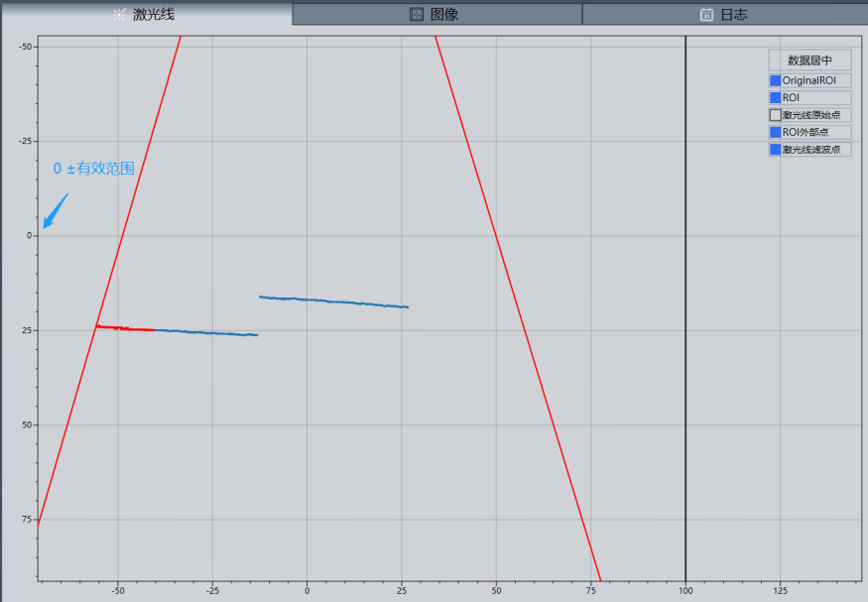Enable the 激光线原始点 checkbox

(776, 115)
